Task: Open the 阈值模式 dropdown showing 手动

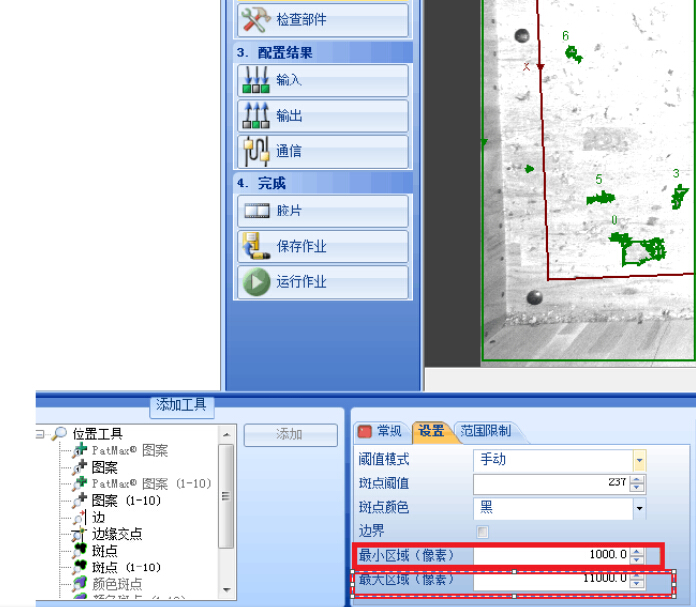Action: point(638,460)
